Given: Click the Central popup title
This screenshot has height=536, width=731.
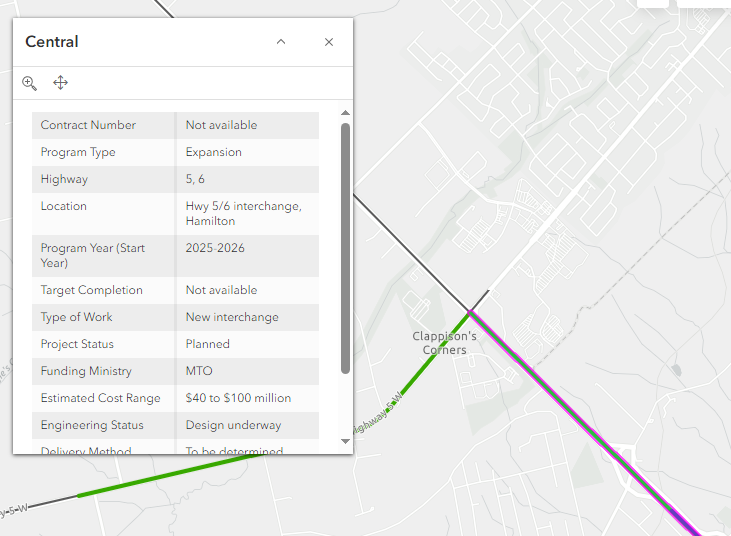Looking at the screenshot, I should coord(52,42).
